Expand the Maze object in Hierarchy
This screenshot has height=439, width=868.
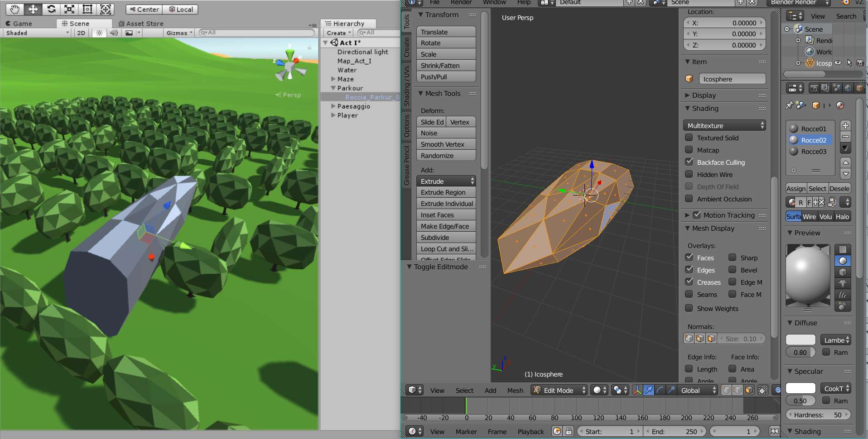point(333,79)
